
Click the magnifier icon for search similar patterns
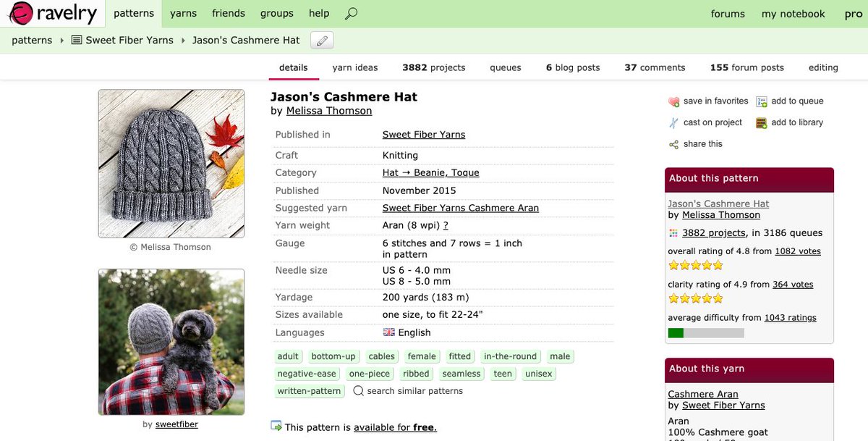click(x=359, y=391)
